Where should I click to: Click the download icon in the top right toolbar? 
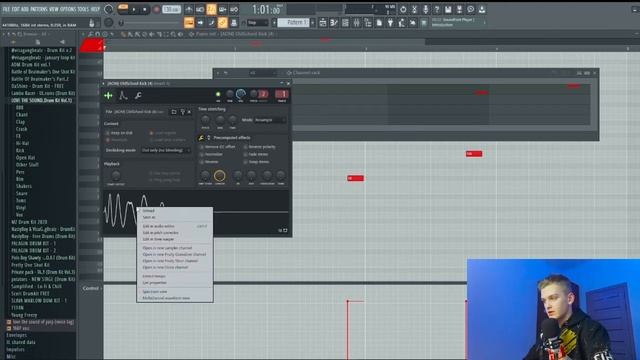(482, 9)
